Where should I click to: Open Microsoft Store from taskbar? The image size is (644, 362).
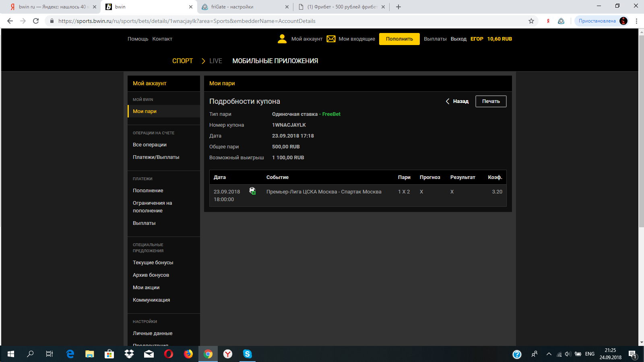coord(109,354)
